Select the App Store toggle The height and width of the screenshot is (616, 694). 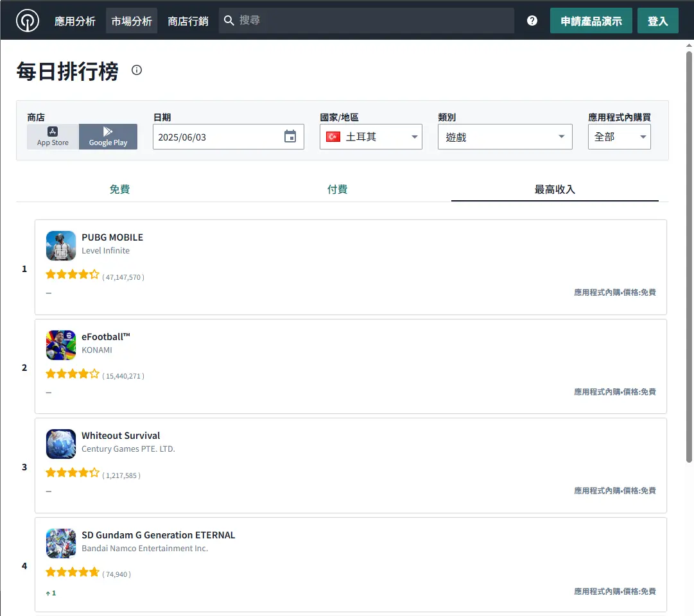coord(53,137)
